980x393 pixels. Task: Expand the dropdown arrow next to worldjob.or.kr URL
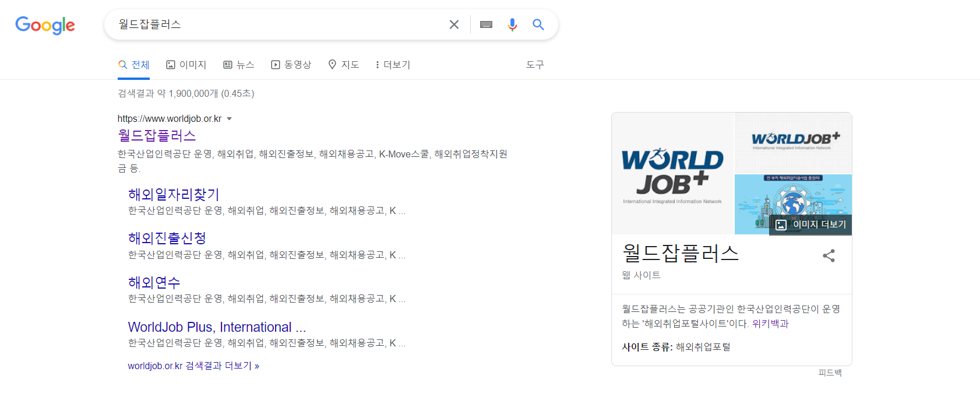click(x=229, y=119)
